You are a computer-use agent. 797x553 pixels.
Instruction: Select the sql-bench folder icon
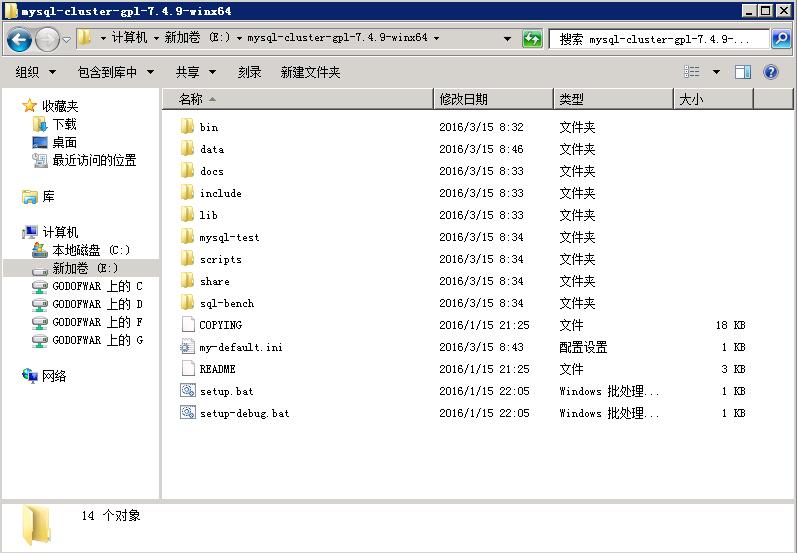188,302
